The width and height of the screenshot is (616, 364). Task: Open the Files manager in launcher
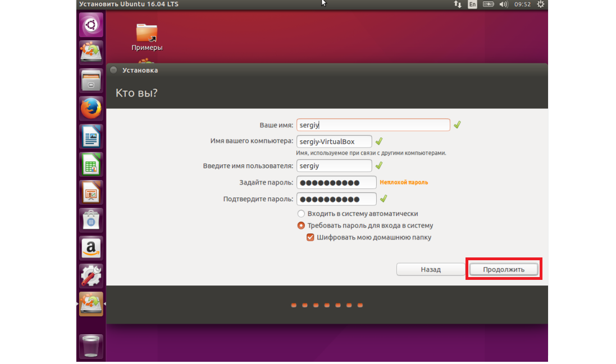pyautogui.click(x=91, y=80)
